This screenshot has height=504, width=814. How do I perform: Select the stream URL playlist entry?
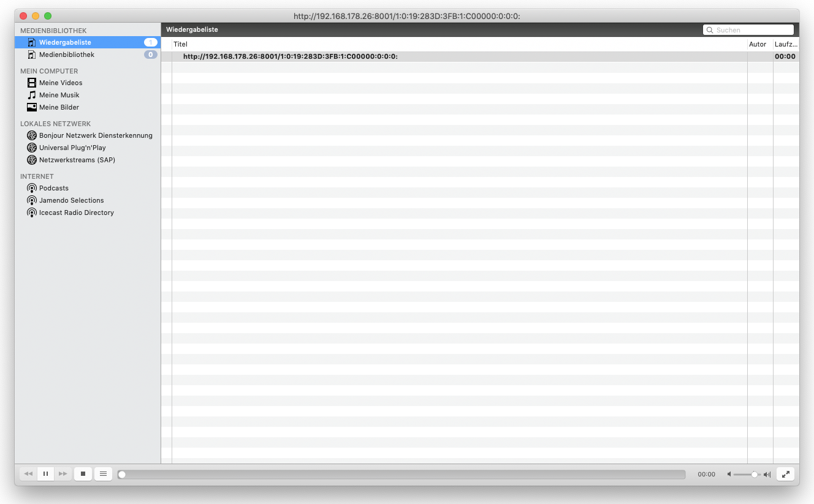point(290,56)
